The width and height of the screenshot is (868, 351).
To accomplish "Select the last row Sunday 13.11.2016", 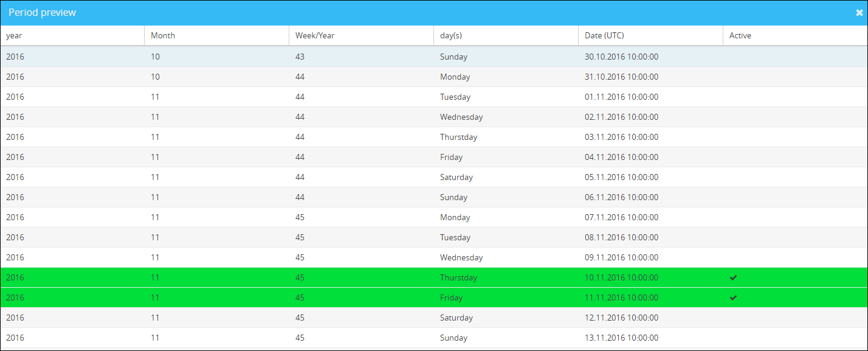I will (453, 338).
